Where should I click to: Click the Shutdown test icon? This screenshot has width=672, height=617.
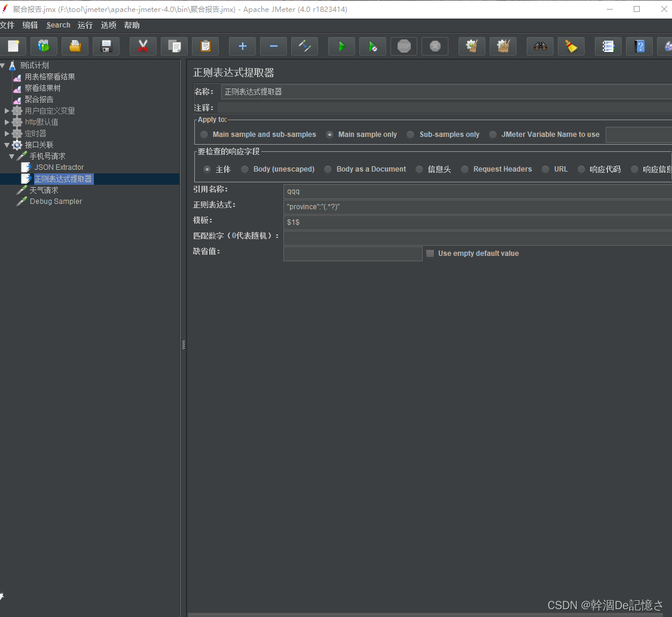tap(435, 46)
